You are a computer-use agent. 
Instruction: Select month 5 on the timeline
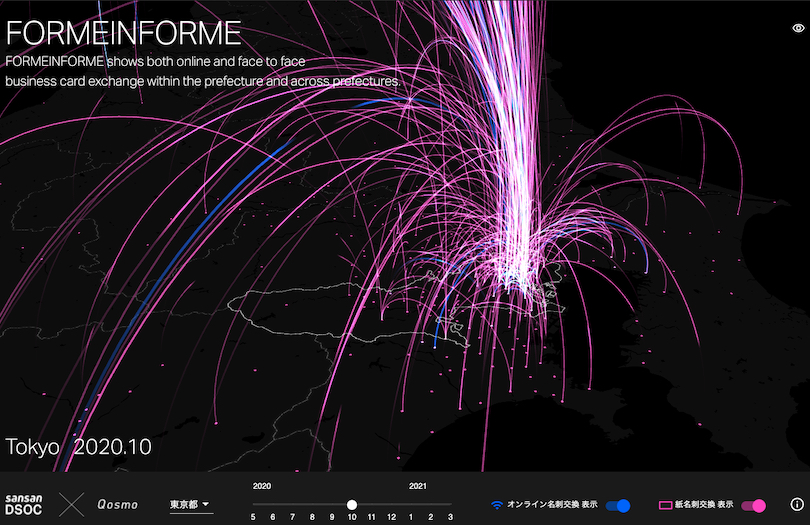pos(253,517)
